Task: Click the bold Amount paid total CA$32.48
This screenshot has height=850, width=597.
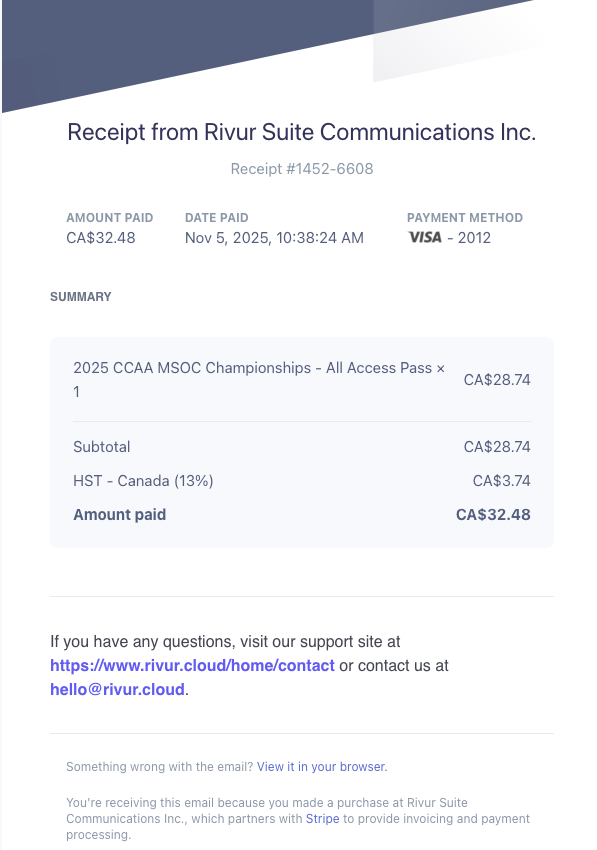Action: tap(493, 514)
